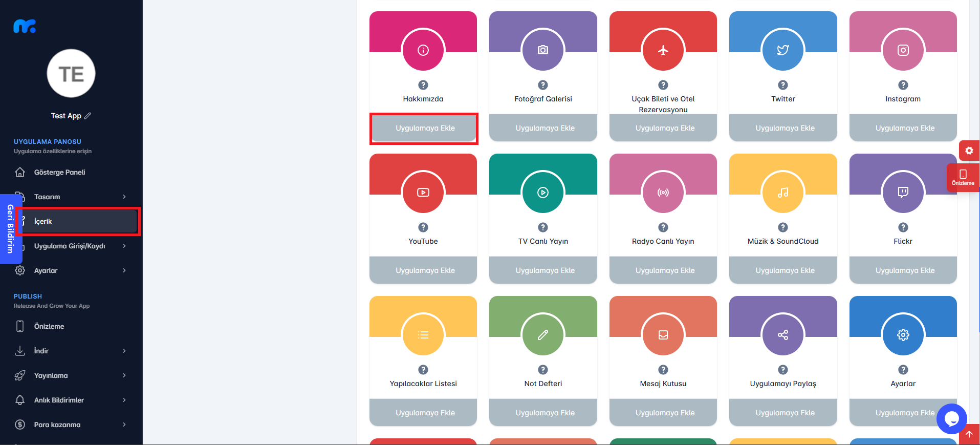
Task: Open help question mark for Not Defteri
Action: click(x=543, y=370)
